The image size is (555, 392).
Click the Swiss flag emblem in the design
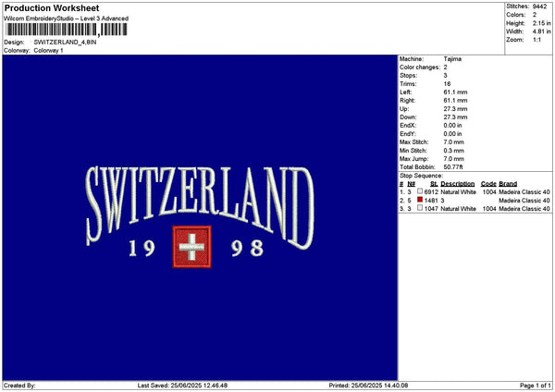coord(191,247)
